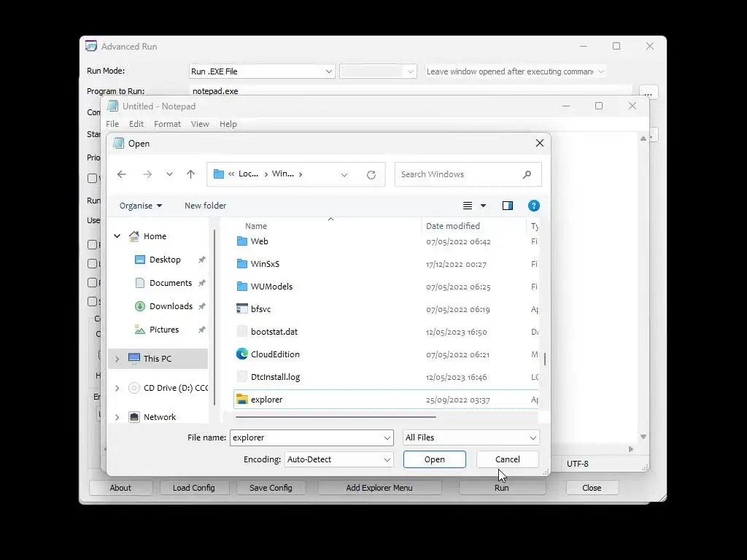The image size is (747, 560).
Task: Expand the CD Drive (D:) node
Action: 117,388
